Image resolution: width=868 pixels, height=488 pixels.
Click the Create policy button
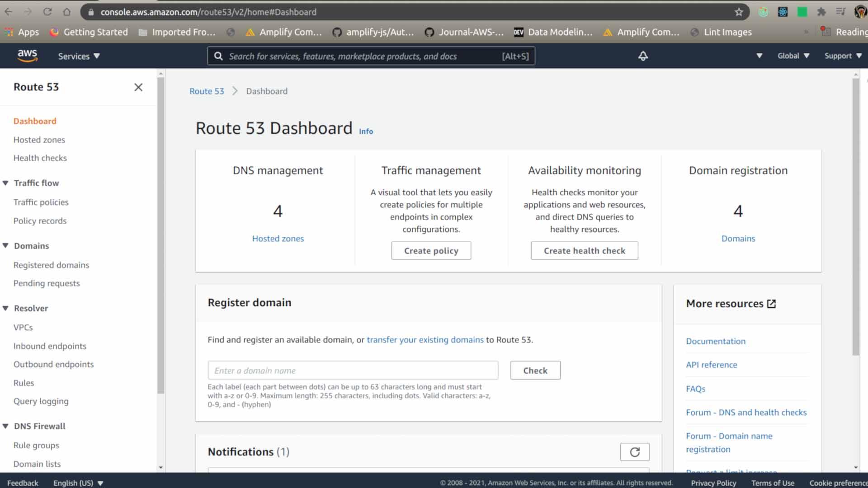pos(431,251)
